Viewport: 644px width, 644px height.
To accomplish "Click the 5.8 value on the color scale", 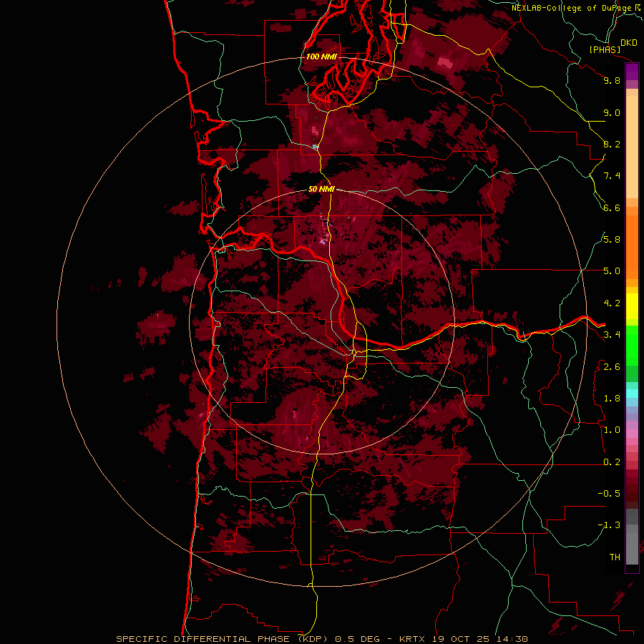I will [612, 240].
